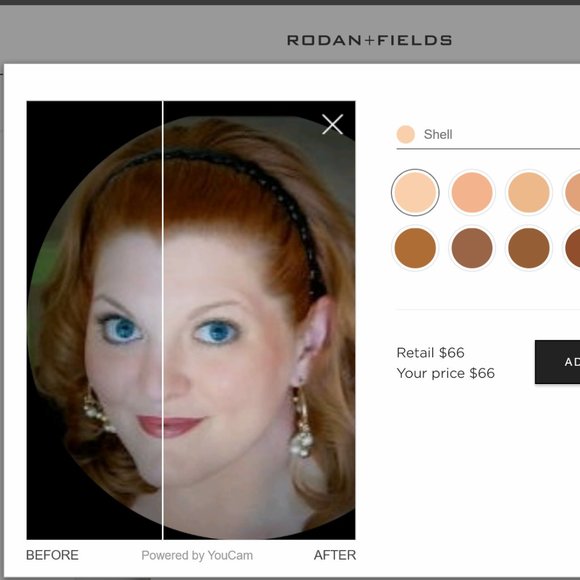580x580 pixels.
Task: Select the Shell shade swatch with the ring
Action: coord(415,192)
